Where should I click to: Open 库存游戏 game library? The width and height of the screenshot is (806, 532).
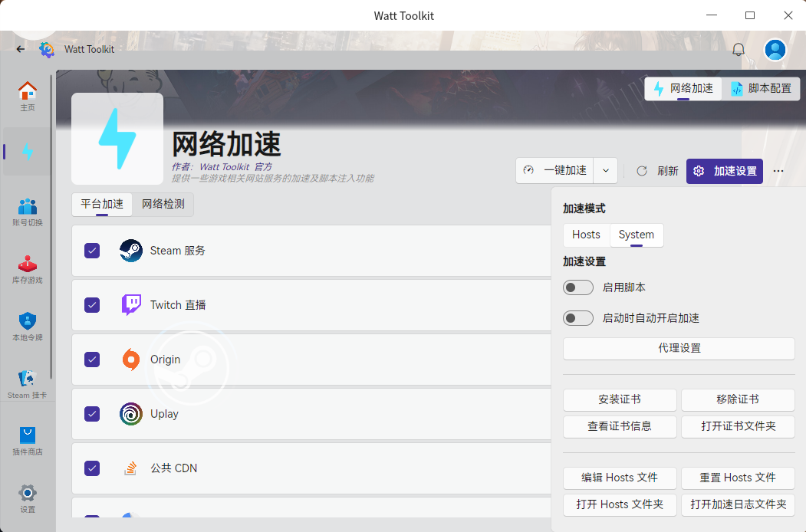28,269
